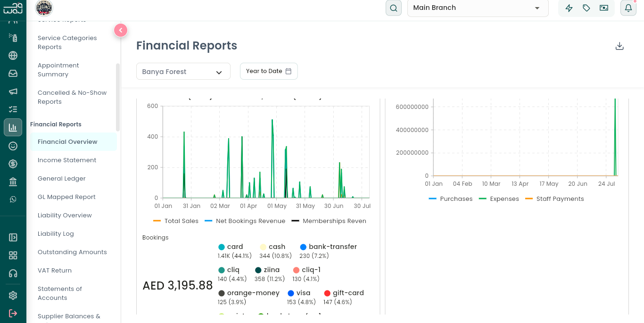Open the inbox tray icon in the left rail
Screen dimensions: 644x323
tap(13, 74)
